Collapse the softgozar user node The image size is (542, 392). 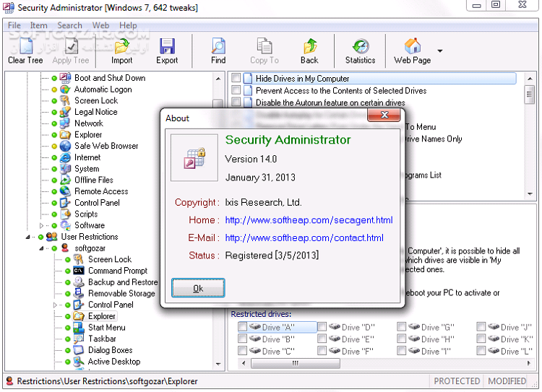pyautogui.click(x=41, y=248)
